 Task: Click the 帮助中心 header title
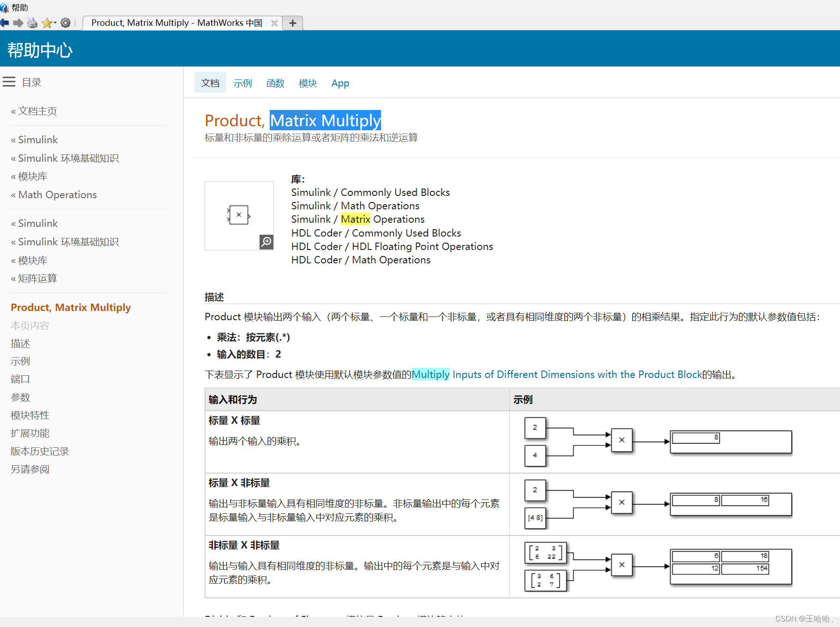40,50
